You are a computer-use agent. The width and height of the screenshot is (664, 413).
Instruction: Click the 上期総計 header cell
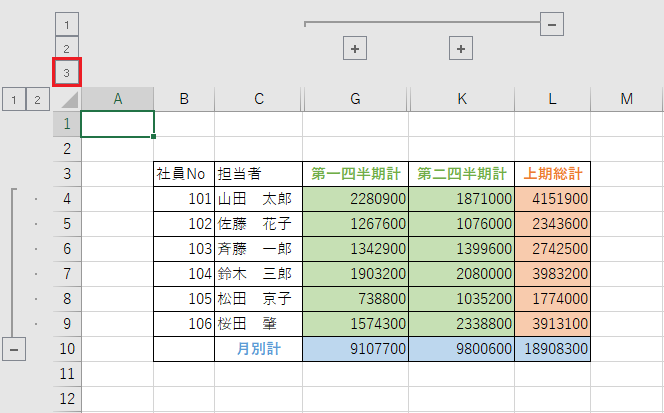coord(552,174)
